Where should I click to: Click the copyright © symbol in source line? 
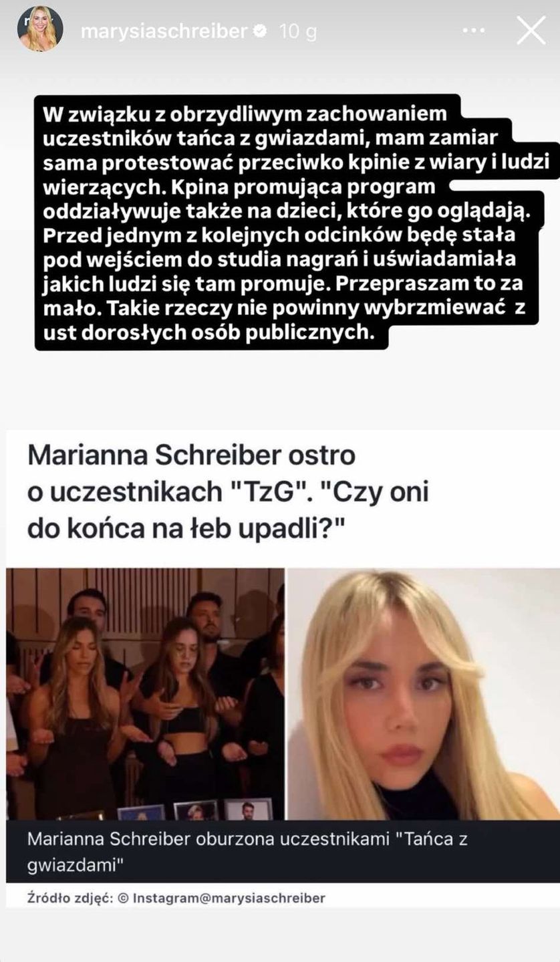pos(122,898)
